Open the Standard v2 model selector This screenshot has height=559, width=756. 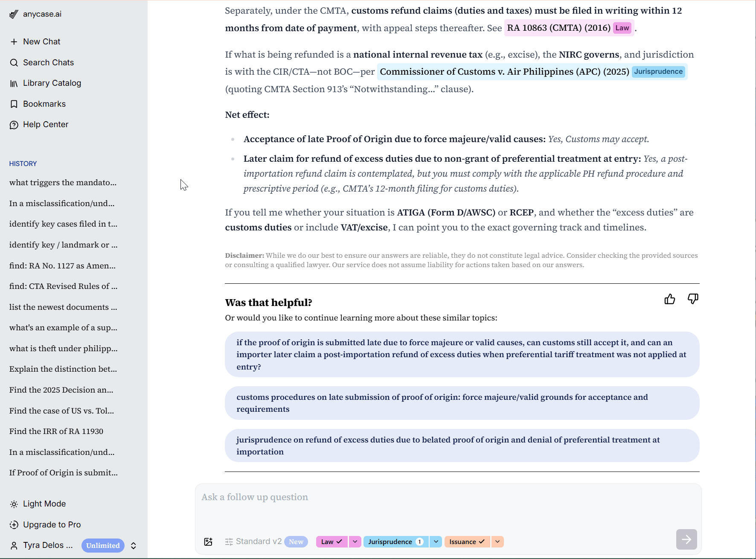pyautogui.click(x=259, y=542)
